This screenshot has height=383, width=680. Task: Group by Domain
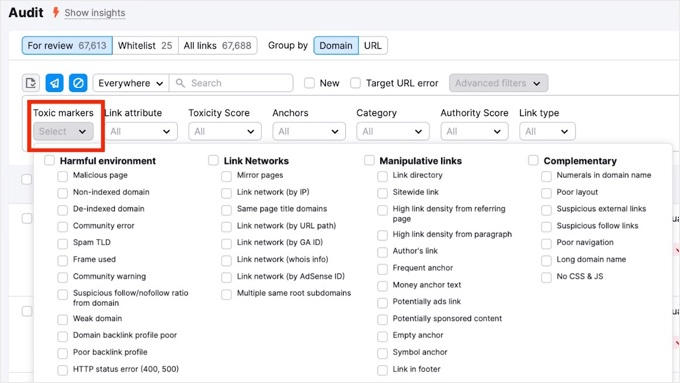[336, 46]
